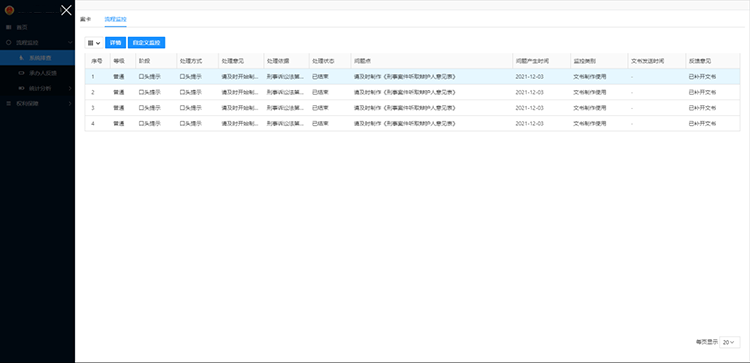
Task: Switch to the 案卡 tab
Action: (85, 20)
